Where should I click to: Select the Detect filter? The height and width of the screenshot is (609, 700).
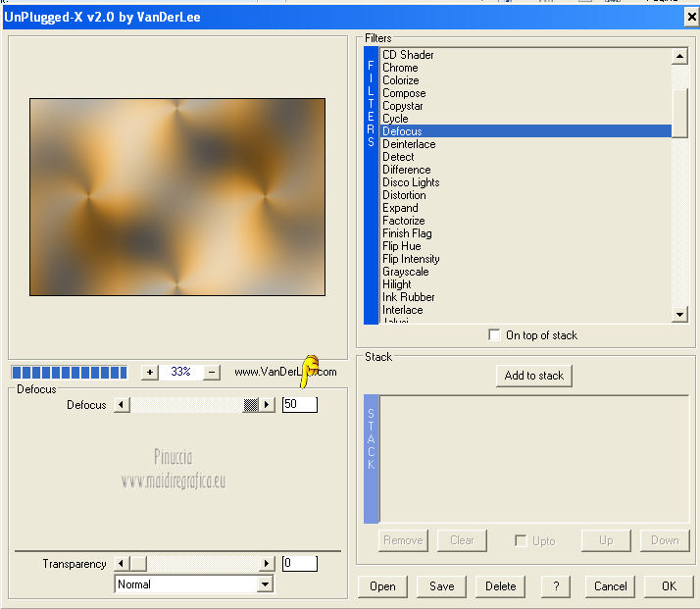[x=525, y=157]
